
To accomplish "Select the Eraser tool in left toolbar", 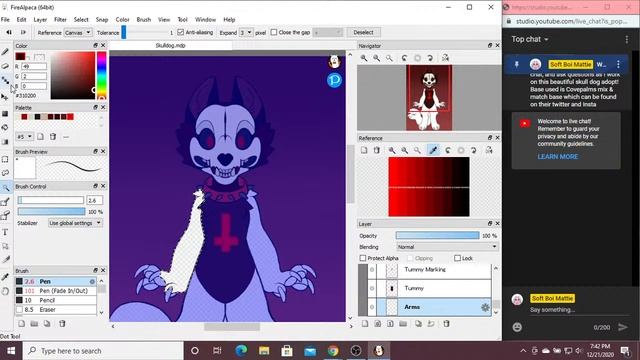I will (5, 66).
